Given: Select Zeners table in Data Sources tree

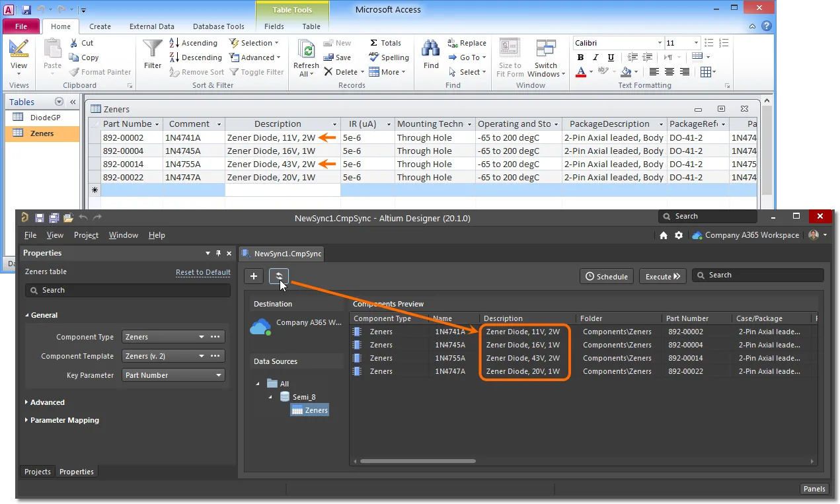Looking at the screenshot, I should click(310, 410).
